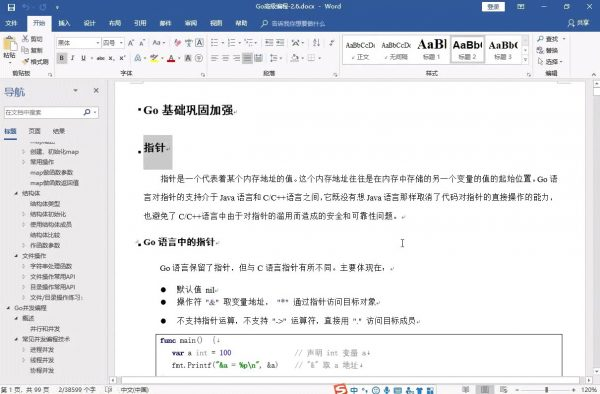
Task: Switch to 页面 Pages navigation tab
Action: pyautogui.click(x=34, y=131)
